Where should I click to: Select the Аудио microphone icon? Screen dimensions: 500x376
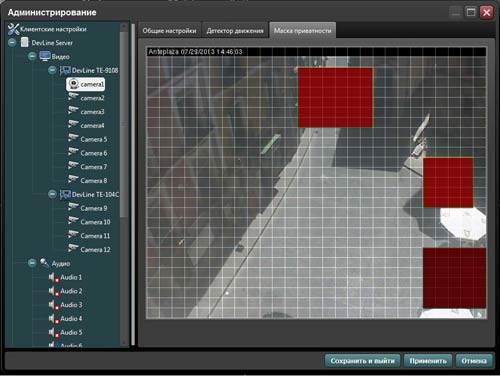pos(44,263)
